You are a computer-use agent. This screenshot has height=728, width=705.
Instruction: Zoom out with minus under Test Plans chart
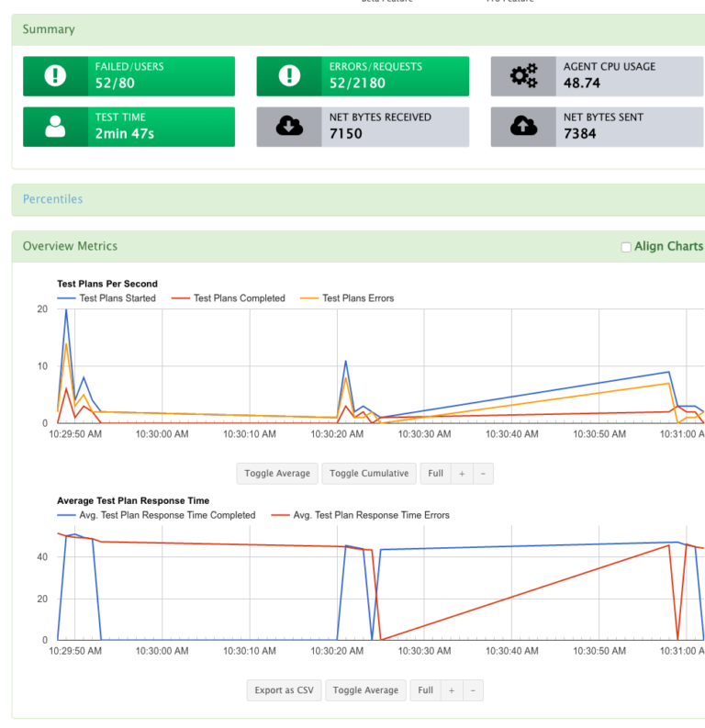tap(483, 474)
